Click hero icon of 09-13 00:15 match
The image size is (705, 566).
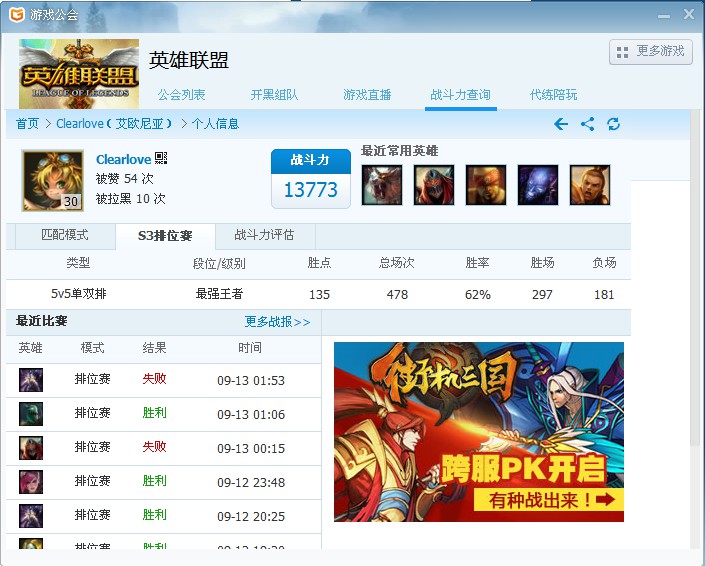pos(31,448)
